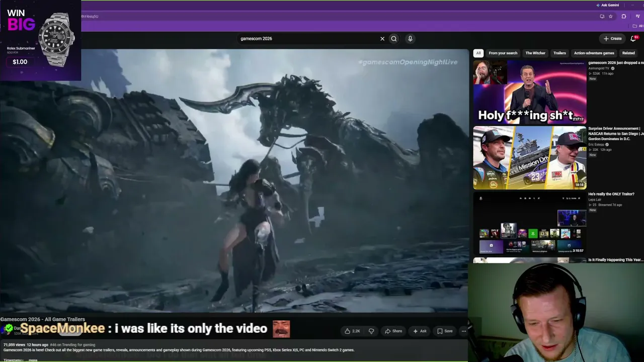This screenshot has width=644, height=362.
Task: Click Ask Gemini in the browser
Action: coord(607,5)
